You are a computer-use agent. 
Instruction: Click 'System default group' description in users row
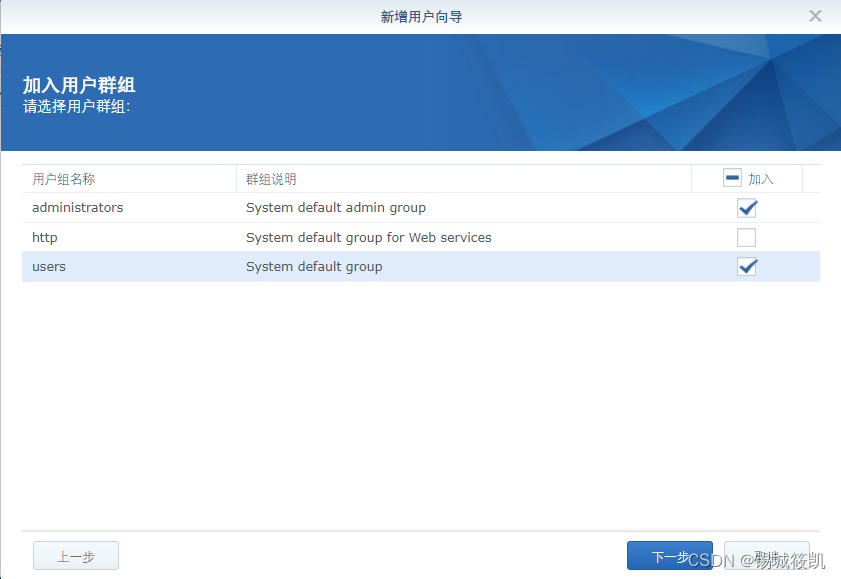coord(314,267)
